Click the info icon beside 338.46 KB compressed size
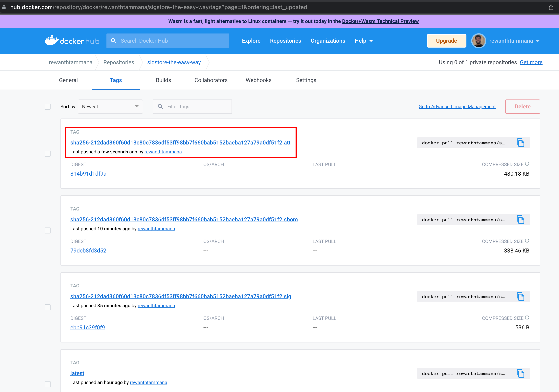The width and height of the screenshot is (559, 392). coord(527,241)
